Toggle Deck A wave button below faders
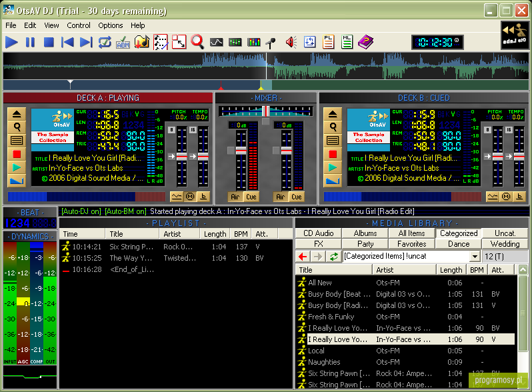Image resolution: width=532 pixels, height=392 pixels. (x=177, y=196)
